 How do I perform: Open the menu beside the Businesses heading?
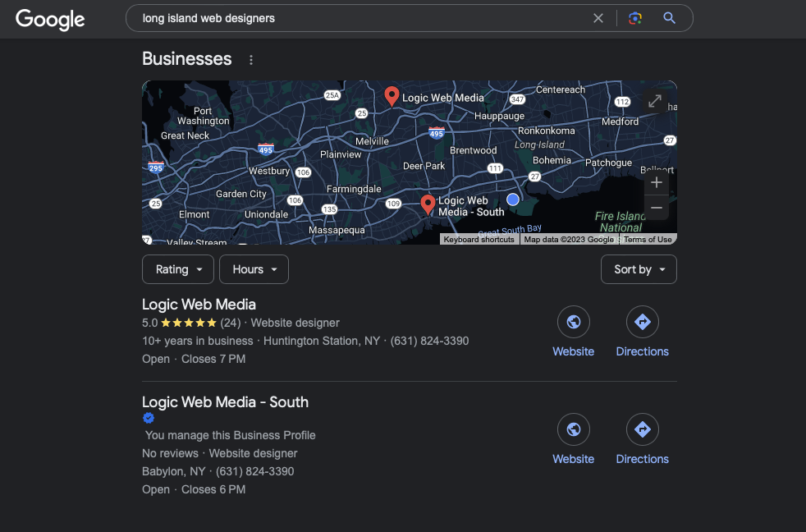pos(250,59)
